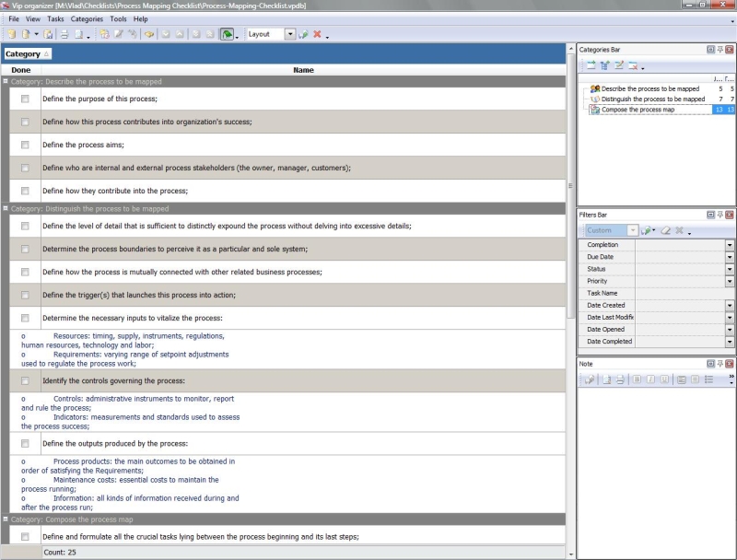Select 'Describe the process to be mapped' category

[649, 88]
